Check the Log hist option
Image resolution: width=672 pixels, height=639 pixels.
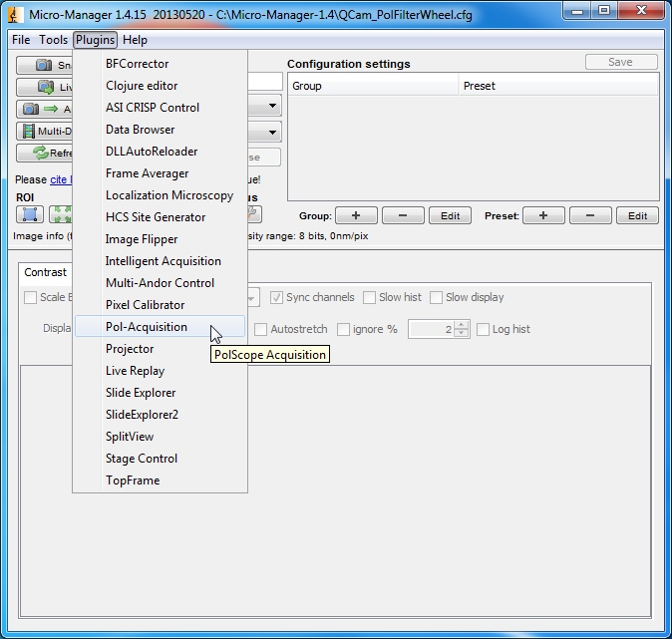[484, 329]
